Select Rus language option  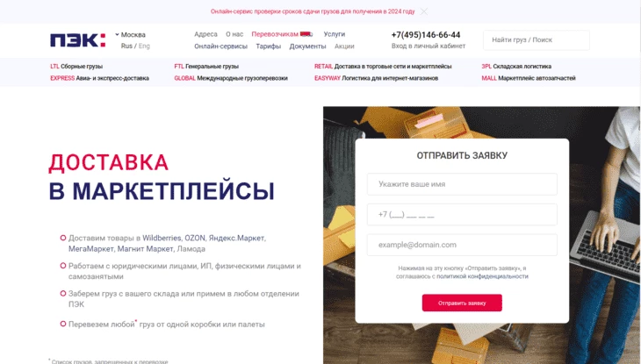126,46
